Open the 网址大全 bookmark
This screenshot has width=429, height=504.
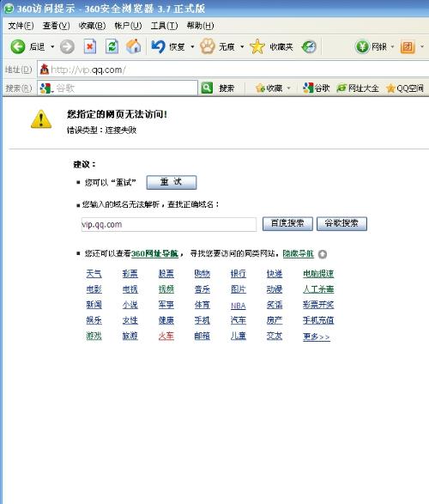[x=358, y=88]
